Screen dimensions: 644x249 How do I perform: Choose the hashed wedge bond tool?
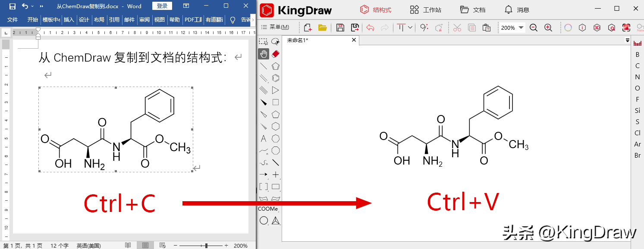[x=263, y=126]
